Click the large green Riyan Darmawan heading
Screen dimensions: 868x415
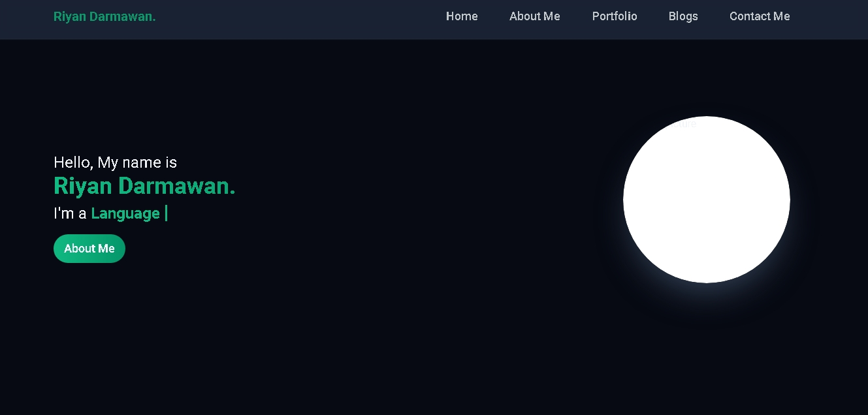pyautogui.click(x=144, y=187)
